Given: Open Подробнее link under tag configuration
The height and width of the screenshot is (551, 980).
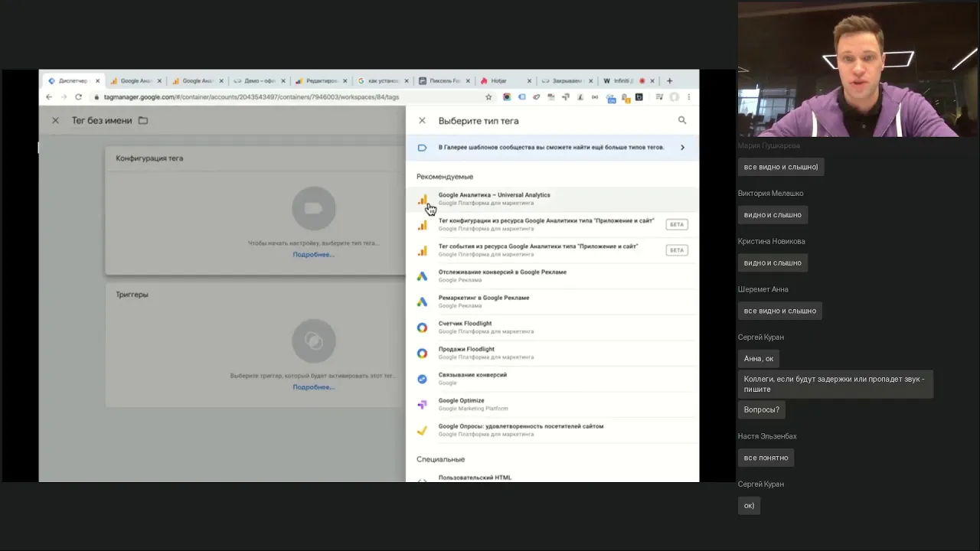Looking at the screenshot, I should click(x=313, y=254).
